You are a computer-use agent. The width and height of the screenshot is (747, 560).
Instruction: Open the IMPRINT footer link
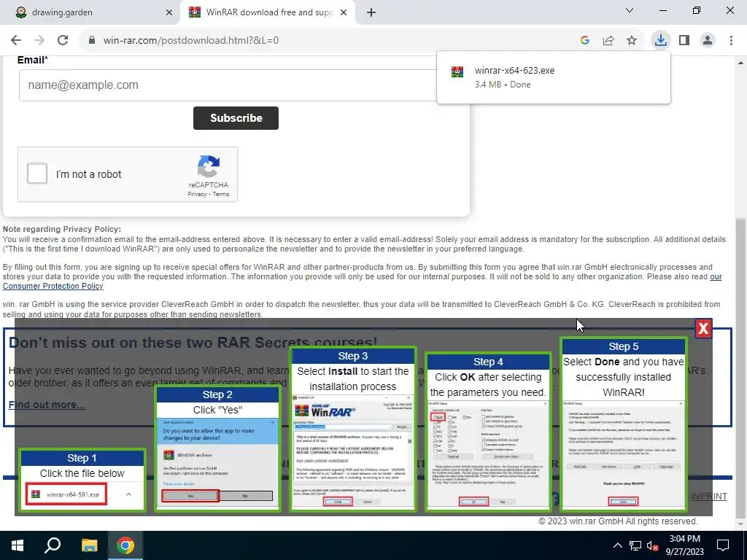(709, 497)
